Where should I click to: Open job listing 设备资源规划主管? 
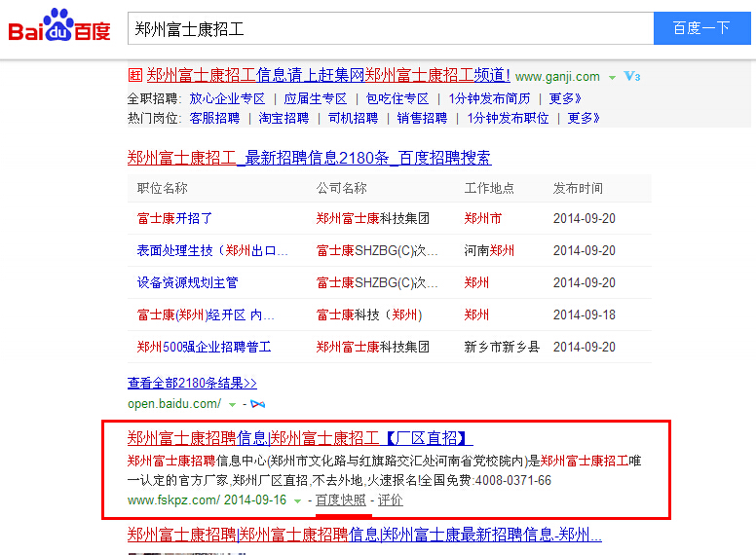[x=188, y=282]
